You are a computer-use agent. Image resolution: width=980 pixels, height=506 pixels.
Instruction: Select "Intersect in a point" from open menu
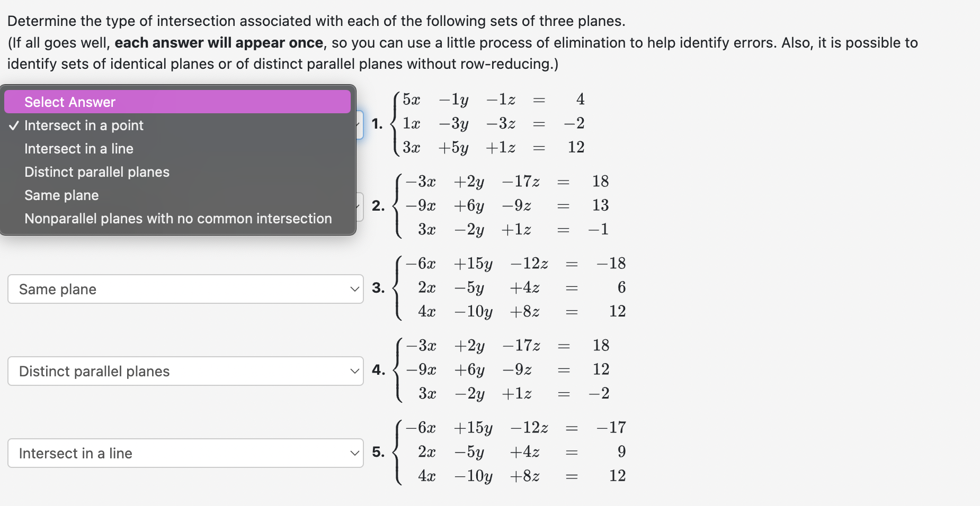[85, 125]
